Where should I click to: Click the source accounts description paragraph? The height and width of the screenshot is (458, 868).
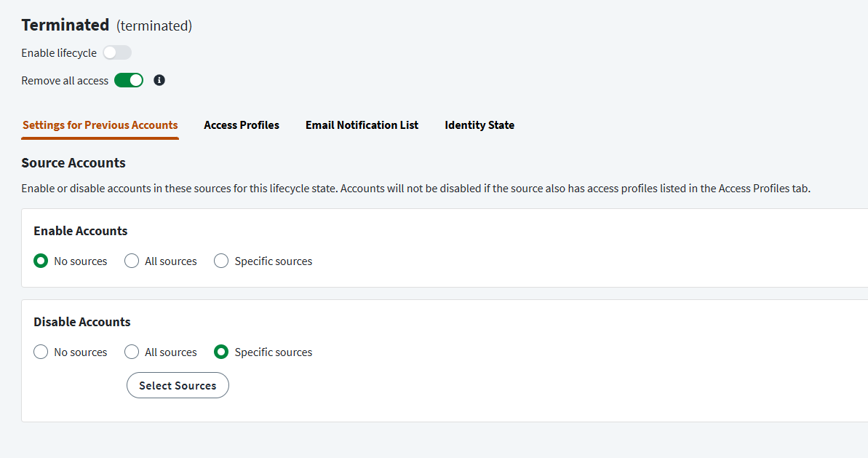click(x=415, y=189)
